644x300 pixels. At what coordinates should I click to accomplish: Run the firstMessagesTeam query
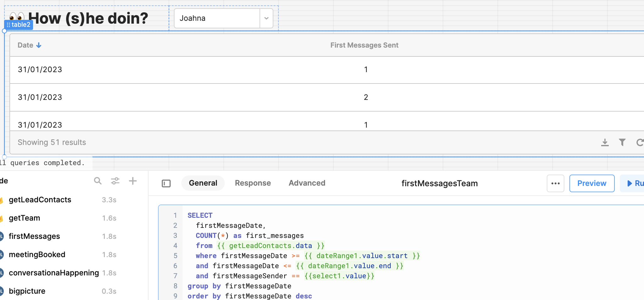coord(635,183)
